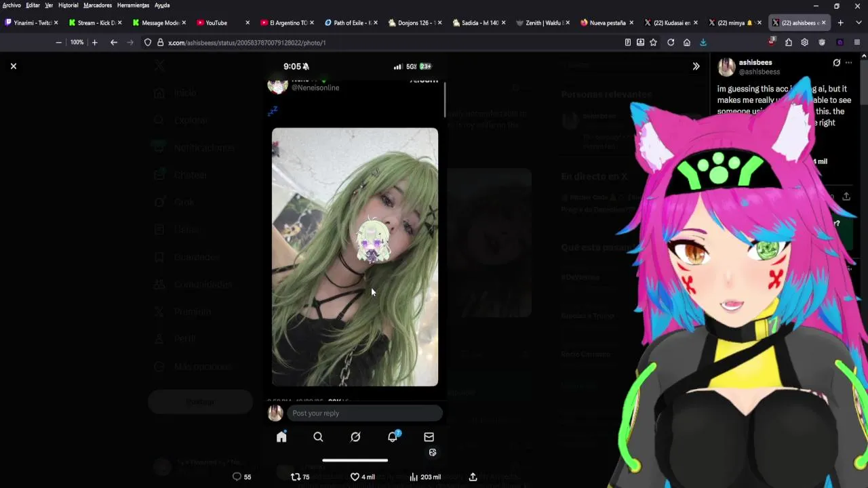Reset the 100% zoom level
Image resolution: width=868 pixels, height=488 pixels.
click(x=77, y=42)
